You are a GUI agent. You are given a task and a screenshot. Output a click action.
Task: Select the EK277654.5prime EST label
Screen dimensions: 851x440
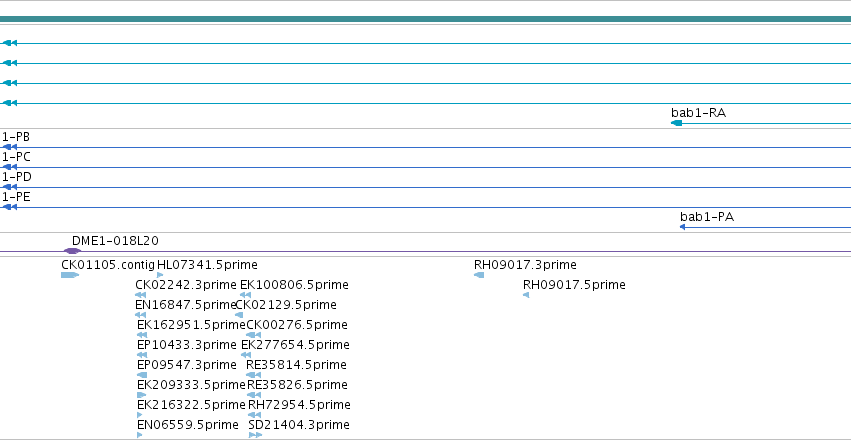pos(295,345)
